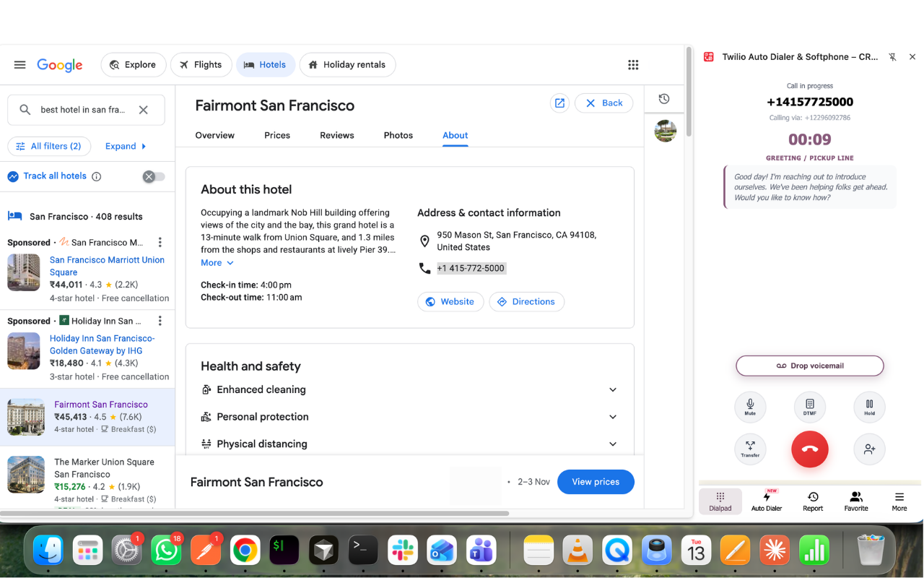The width and height of the screenshot is (924, 578).
Task: Visit the hotel Website
Action: 450,302
